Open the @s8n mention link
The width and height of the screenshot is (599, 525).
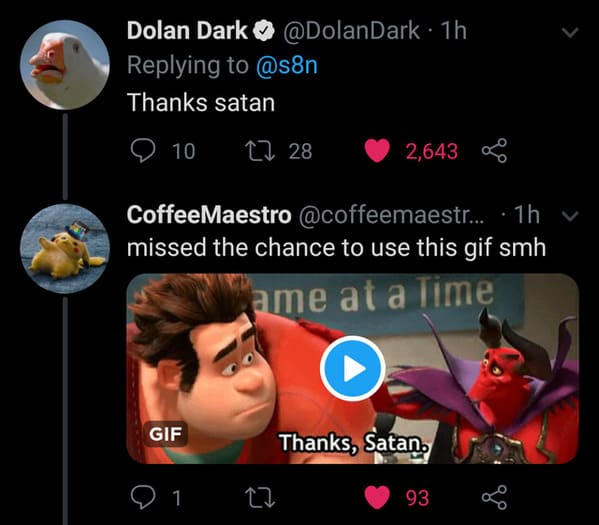tap(287, 65)
